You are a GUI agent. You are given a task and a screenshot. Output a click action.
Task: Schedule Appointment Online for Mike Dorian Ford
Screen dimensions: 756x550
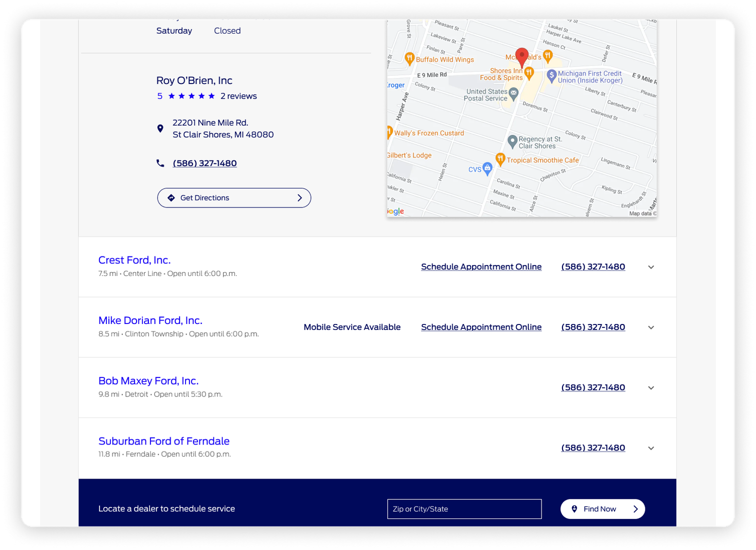click(x=481, y=327)
